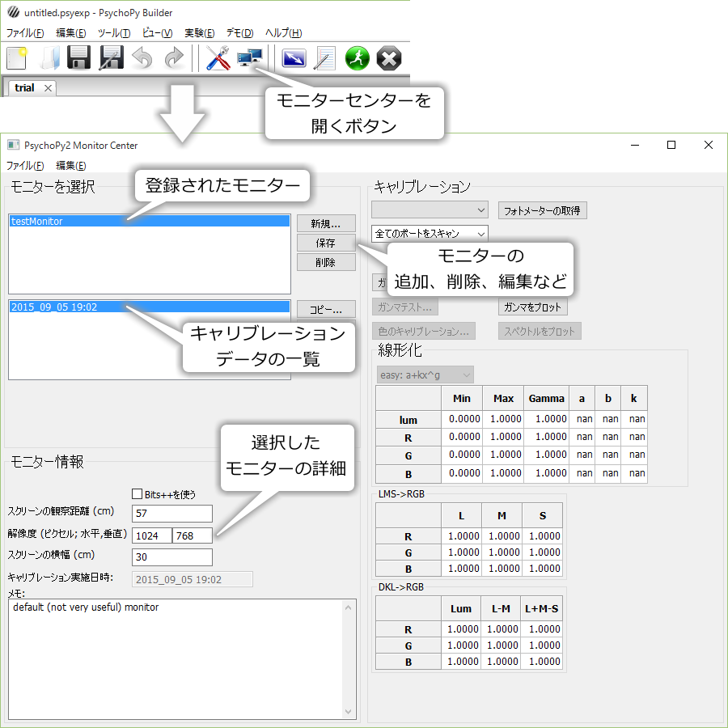Screen dimensions: 728x728
Task: Compile script with the notepad icon
Action: tap(325, 58)
